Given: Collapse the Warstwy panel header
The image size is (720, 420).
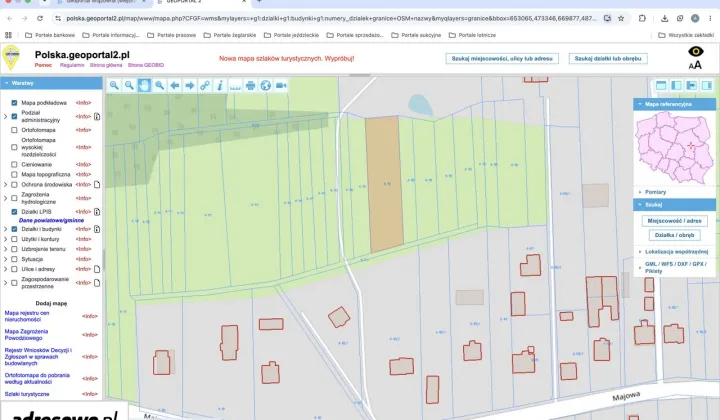Looking at the screenshot, I should [51, 83].
